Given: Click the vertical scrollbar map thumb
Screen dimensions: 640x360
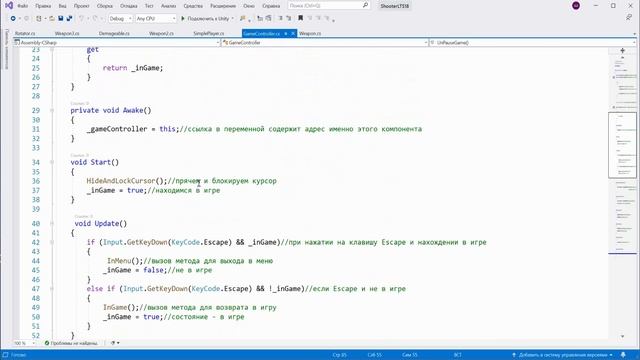Looking at the screenshot, I should tap(622, 145).
